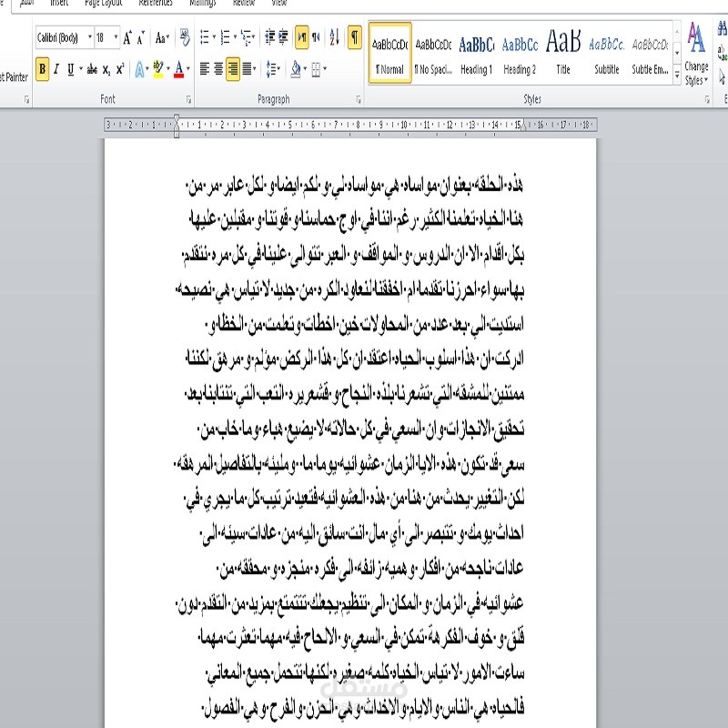Switch to the Page Layout tab

coord(104,4)
